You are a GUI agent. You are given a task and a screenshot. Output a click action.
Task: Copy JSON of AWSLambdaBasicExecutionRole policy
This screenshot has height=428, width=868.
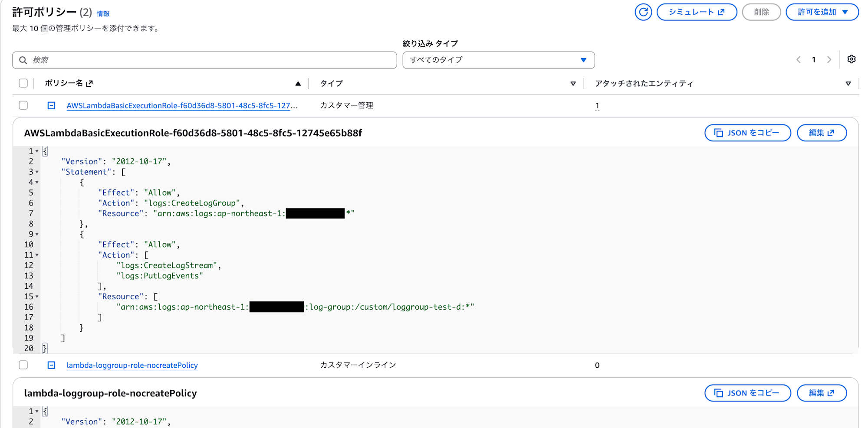click(x=748, y=133)
